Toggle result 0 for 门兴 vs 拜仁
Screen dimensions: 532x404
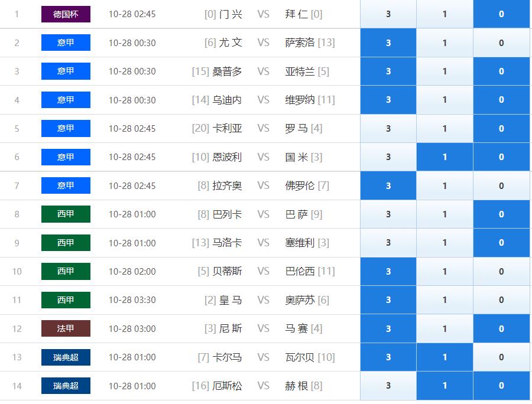click(501, 14)
